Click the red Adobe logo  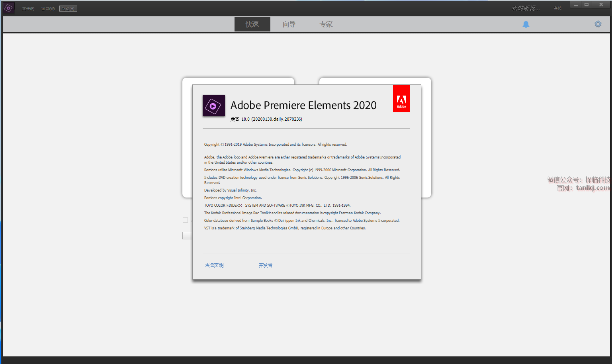(x=401, y=99)
